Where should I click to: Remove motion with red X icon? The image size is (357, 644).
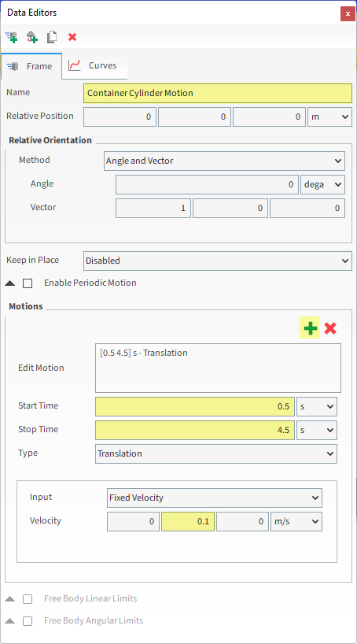(330, 328)
